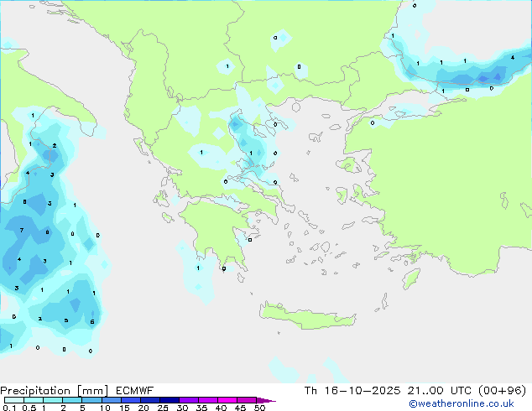532x411 pixels.
Task: Click the legend value 50
Action: (259, 408)
